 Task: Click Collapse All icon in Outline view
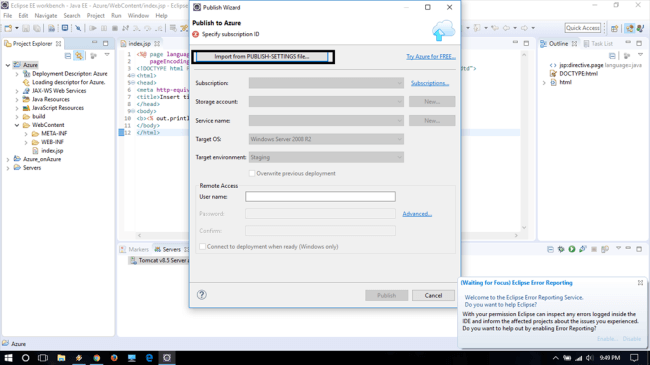click(612, 56)
